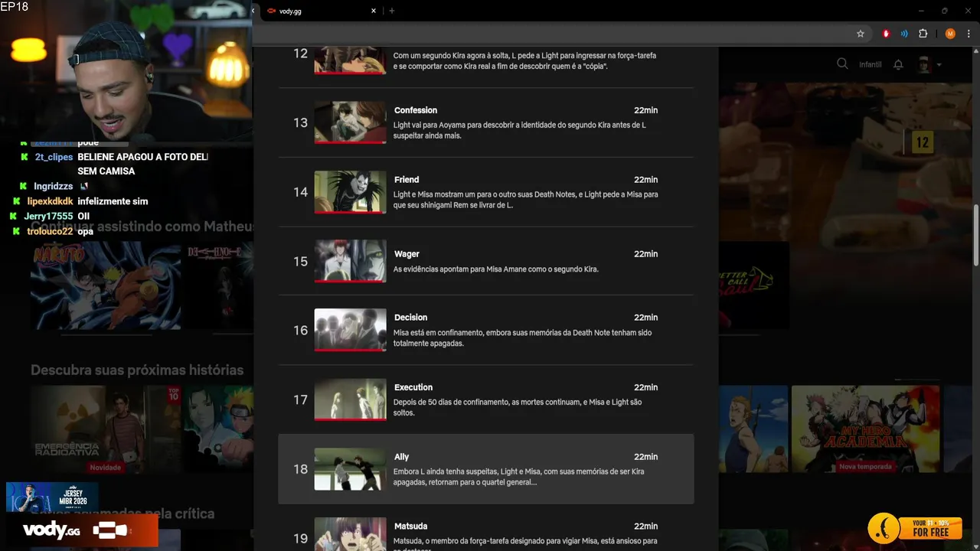Open the Death Note continue-watching card
The image size is (980, 551).
tap(220, 286)
